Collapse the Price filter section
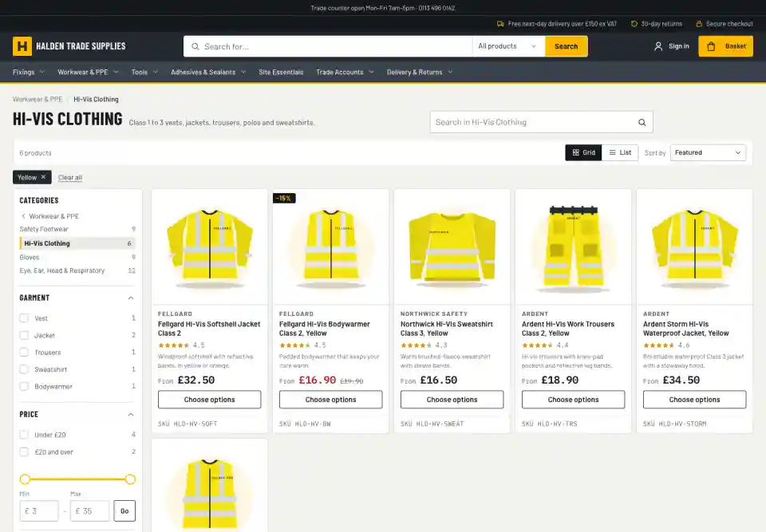The height and width of the screenshot is (532, 766). [131, 414]
